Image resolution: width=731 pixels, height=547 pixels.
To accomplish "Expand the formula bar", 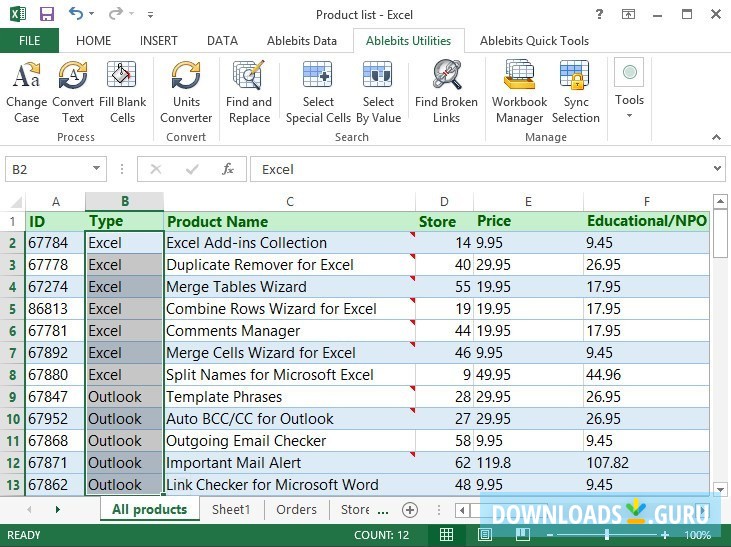I will click(717, 170).
